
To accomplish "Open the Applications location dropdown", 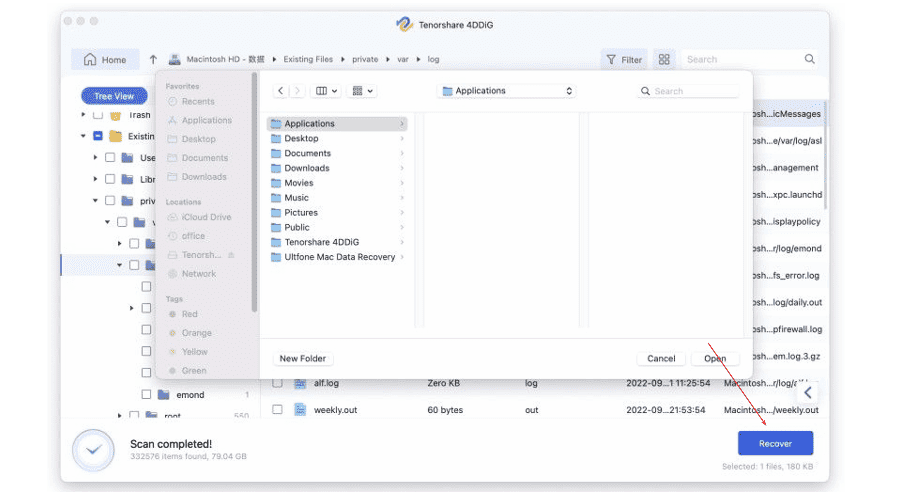I will [x=507, y=91].
